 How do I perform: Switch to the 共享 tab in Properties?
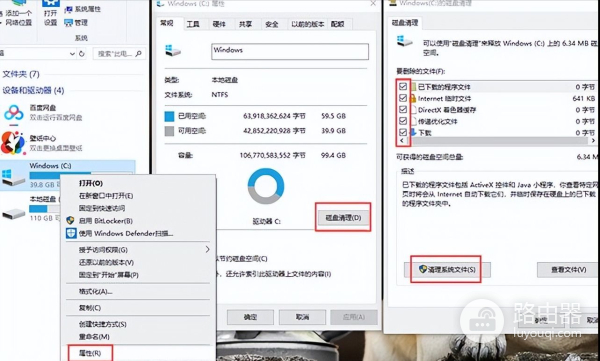(x=245, y=24)
